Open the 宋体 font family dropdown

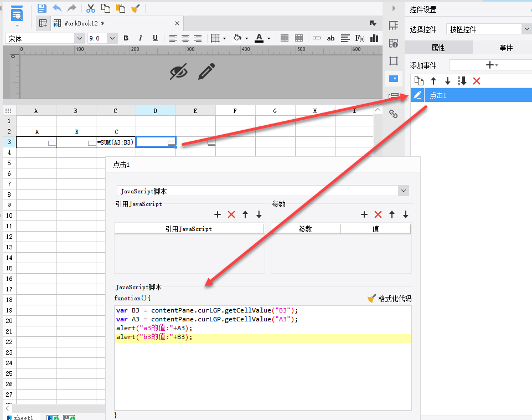79,38
